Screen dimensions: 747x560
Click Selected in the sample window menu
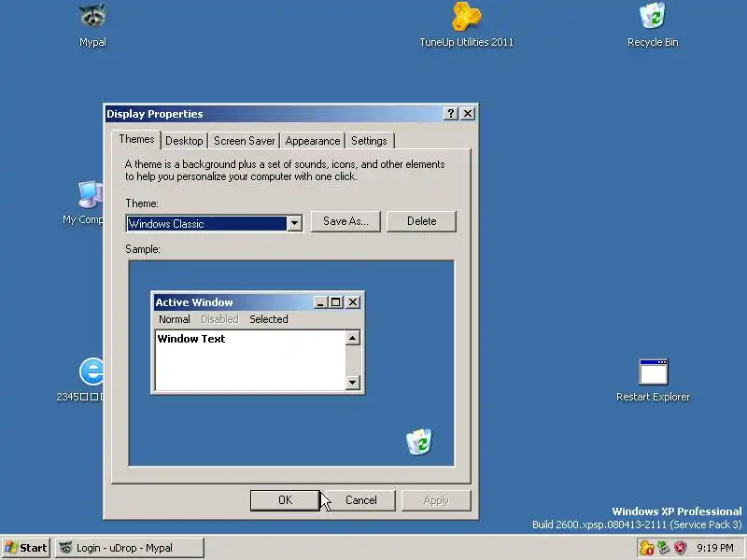(269, 319)
